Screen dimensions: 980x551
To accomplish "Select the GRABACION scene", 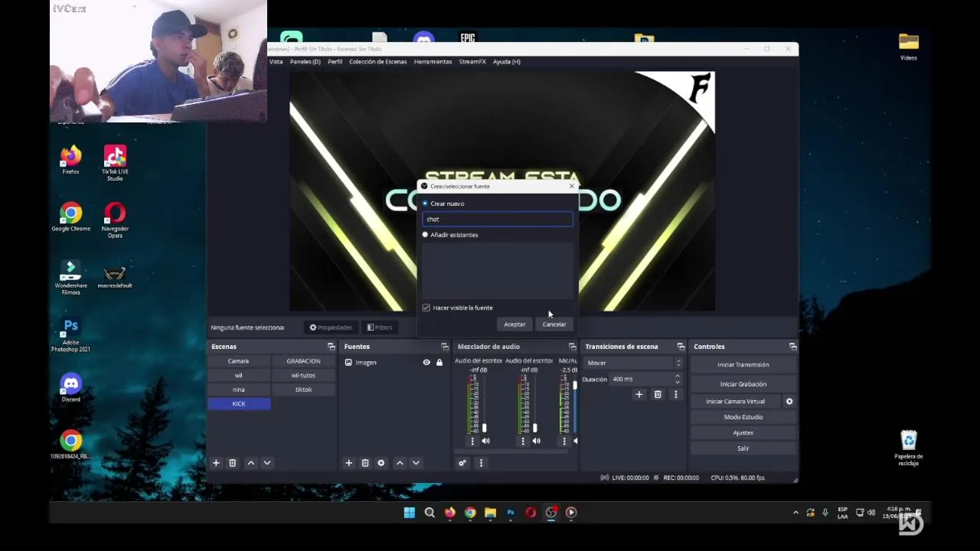I will [x=303, y=361].
